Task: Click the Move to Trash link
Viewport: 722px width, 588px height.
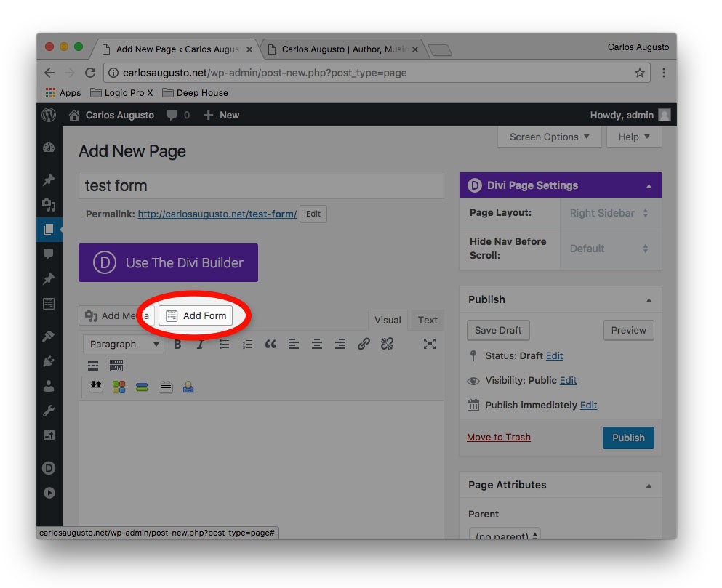Action: [x=498, y=437]
